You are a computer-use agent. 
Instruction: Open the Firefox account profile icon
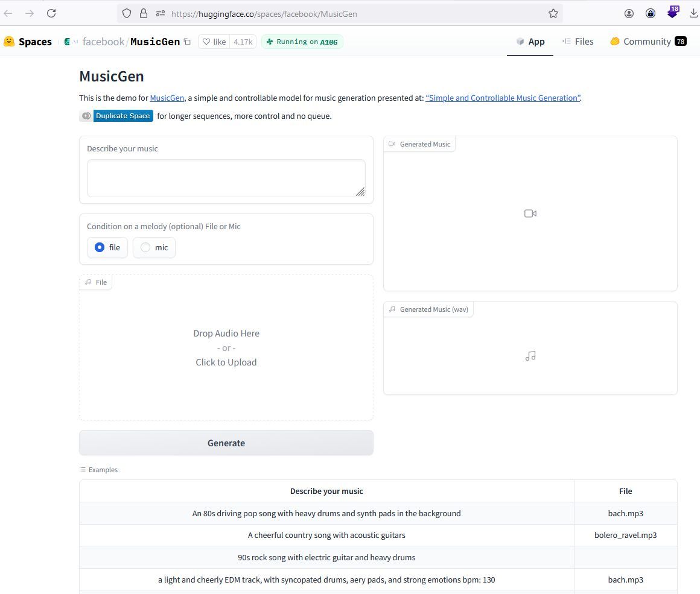[629, 13]
